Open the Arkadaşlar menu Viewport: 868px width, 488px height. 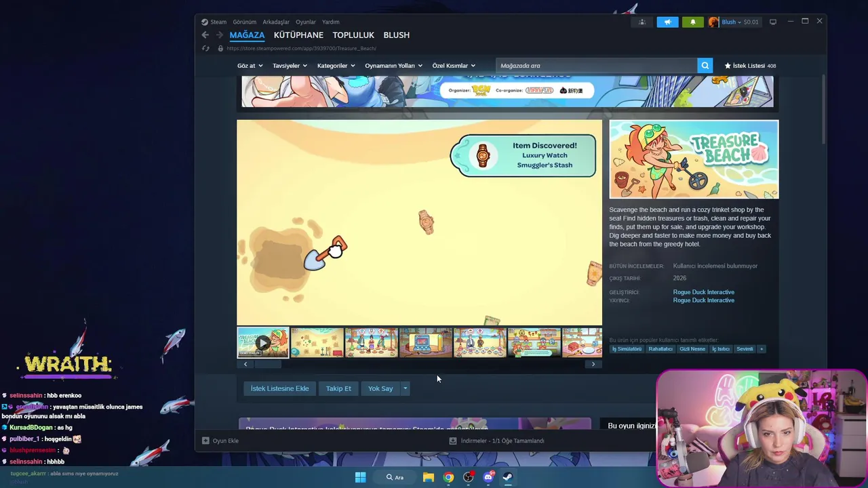(276, 22)
